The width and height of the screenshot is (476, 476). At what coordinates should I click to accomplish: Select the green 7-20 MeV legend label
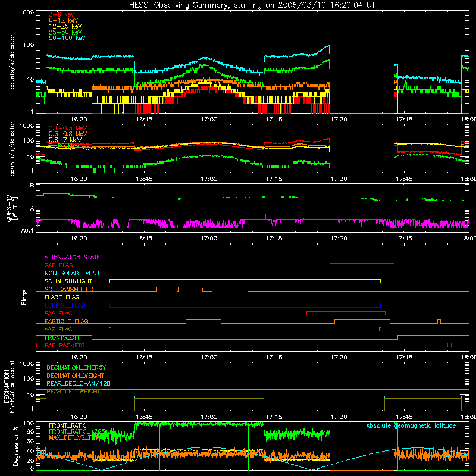64,146
